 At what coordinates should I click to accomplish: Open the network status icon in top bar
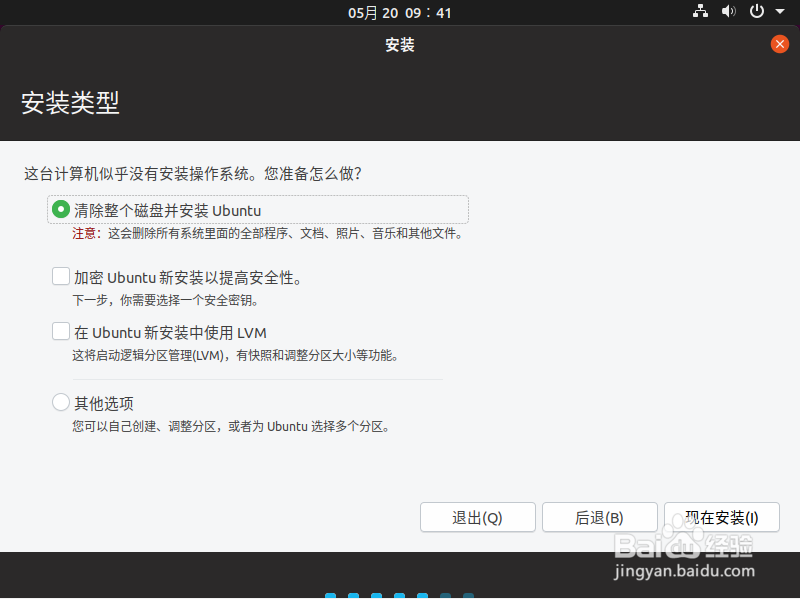(700, 11)
